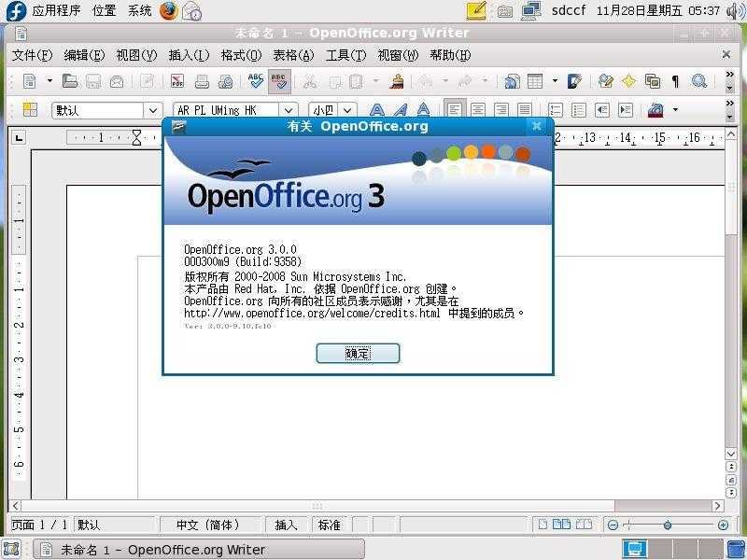Open Find & Replace icon
The height and width of the screenshot is (560, 747).
(605, 81)
